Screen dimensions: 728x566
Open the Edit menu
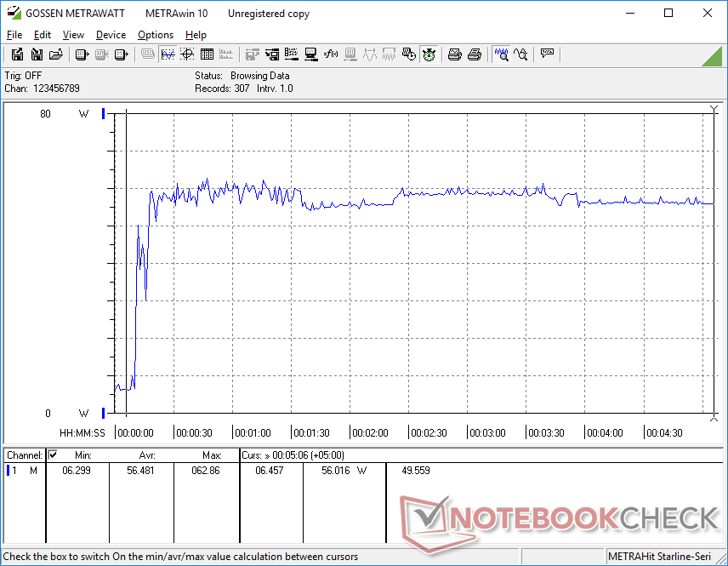pos(43,35)
